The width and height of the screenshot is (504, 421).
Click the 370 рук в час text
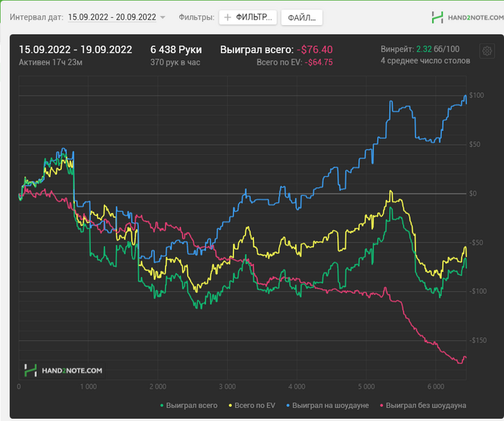[175, 63]
